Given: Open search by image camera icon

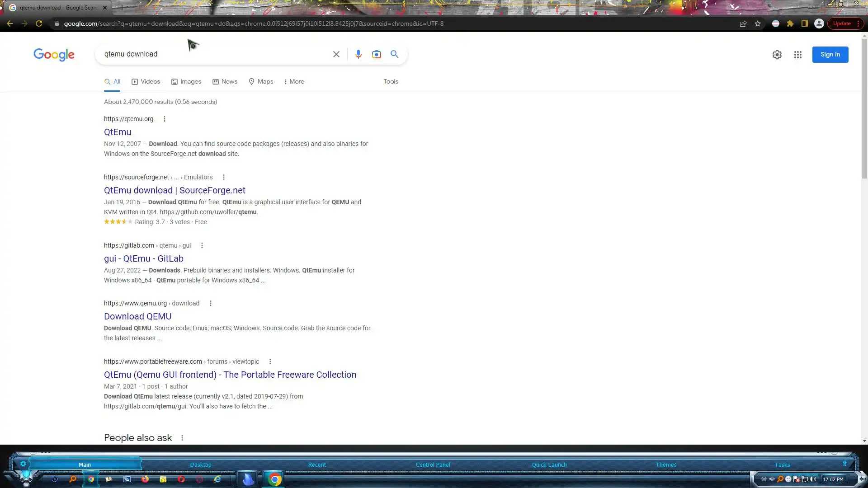Looking at the screenshot, I should pyautogui.click(x=376, y=54).
